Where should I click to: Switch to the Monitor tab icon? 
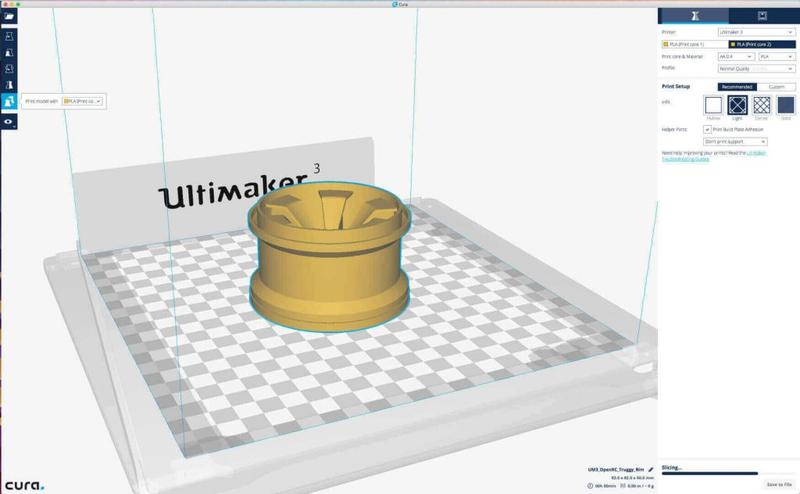[763, 16]
